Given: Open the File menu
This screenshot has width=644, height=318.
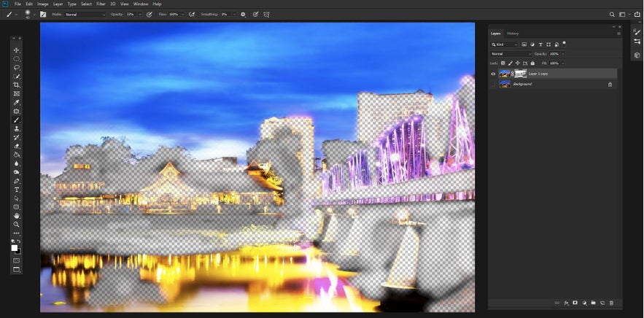Looking at the screenshot, I should click(x=18, y=4).
